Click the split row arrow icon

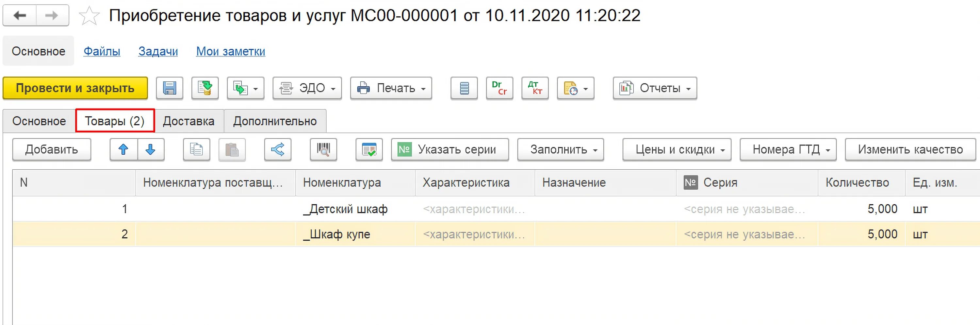[x=278, y=149]
